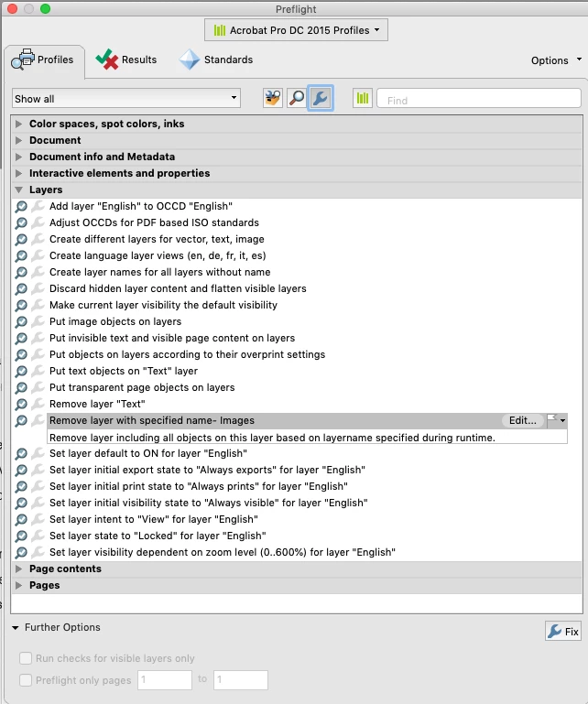The image size is (588, 704).
Task: Click magnifier icon of Remove layer with specified name
Action: [21, 421]
